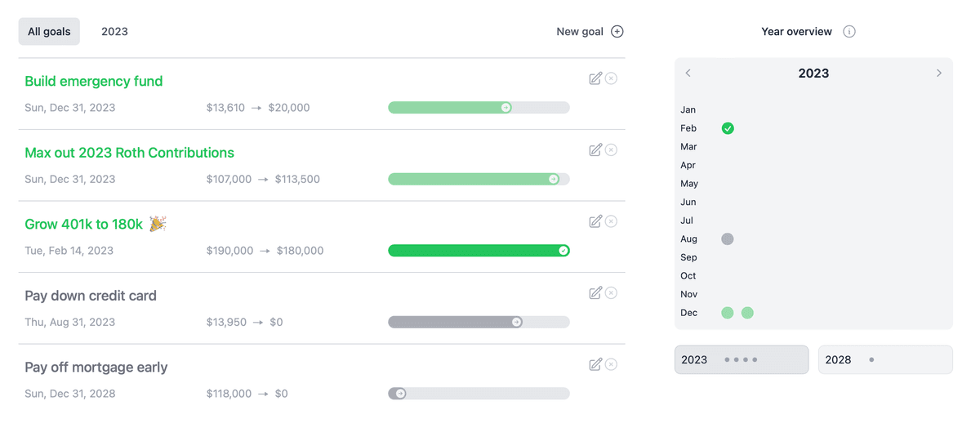Image resolution: width=980 pixels, height=428 pixels.
Task: Advance to next year in calendar
Action: point(938,74)
